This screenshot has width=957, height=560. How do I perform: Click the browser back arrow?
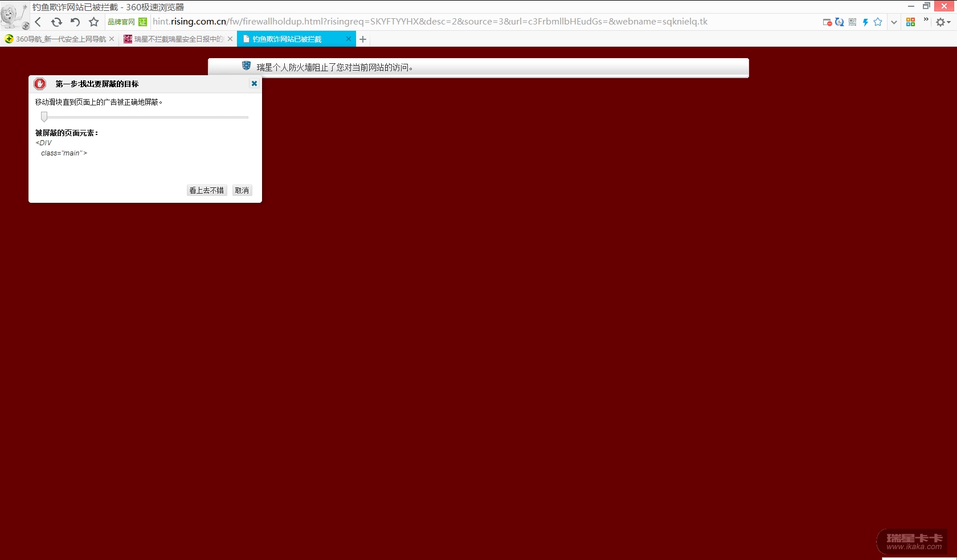[38, 22]
